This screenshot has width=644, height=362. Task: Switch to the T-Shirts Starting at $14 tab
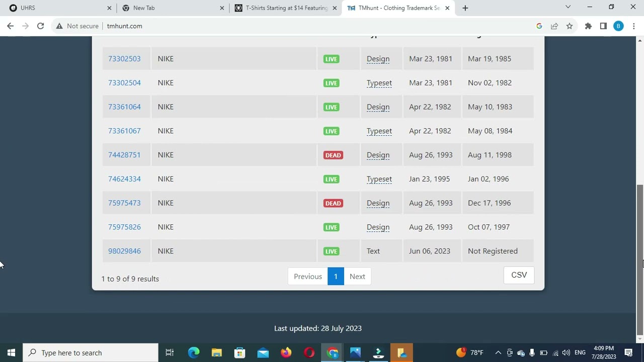(x=285, y=8)
